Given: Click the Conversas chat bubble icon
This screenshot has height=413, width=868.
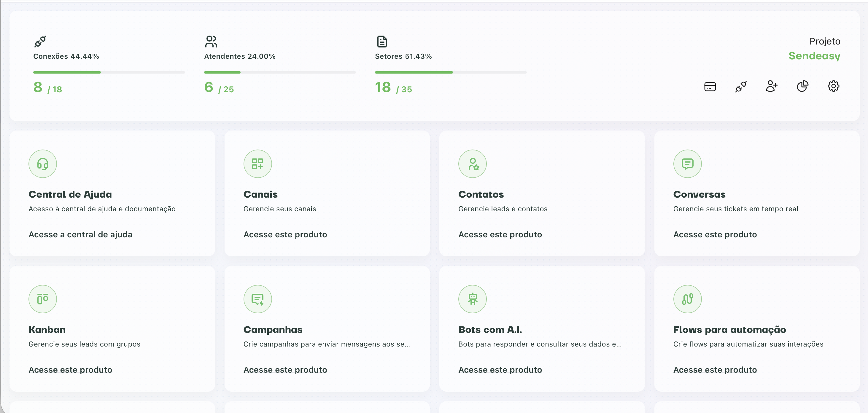Looking at the screenshot, I should coord(687,164).
